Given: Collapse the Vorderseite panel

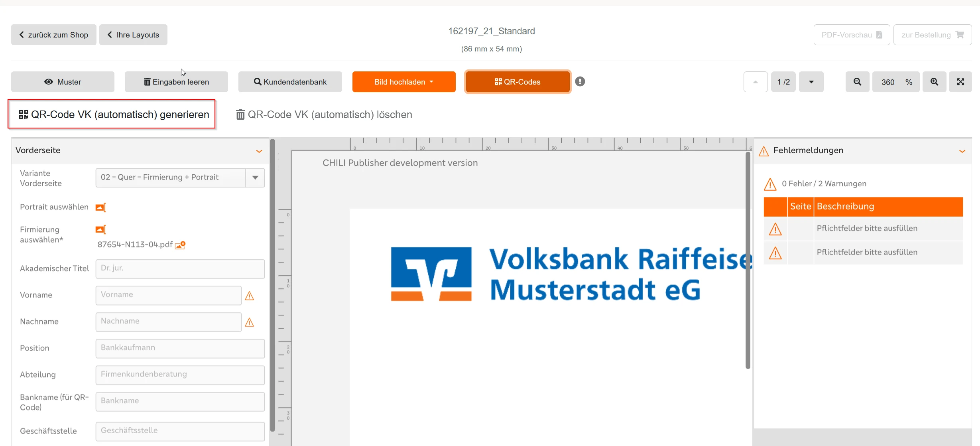Looking at the screenshot, I should click(259, 151).
